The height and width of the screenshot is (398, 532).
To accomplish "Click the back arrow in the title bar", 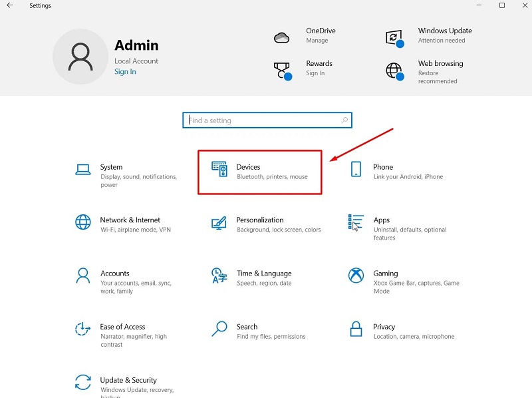I will (x=10, y=6).
